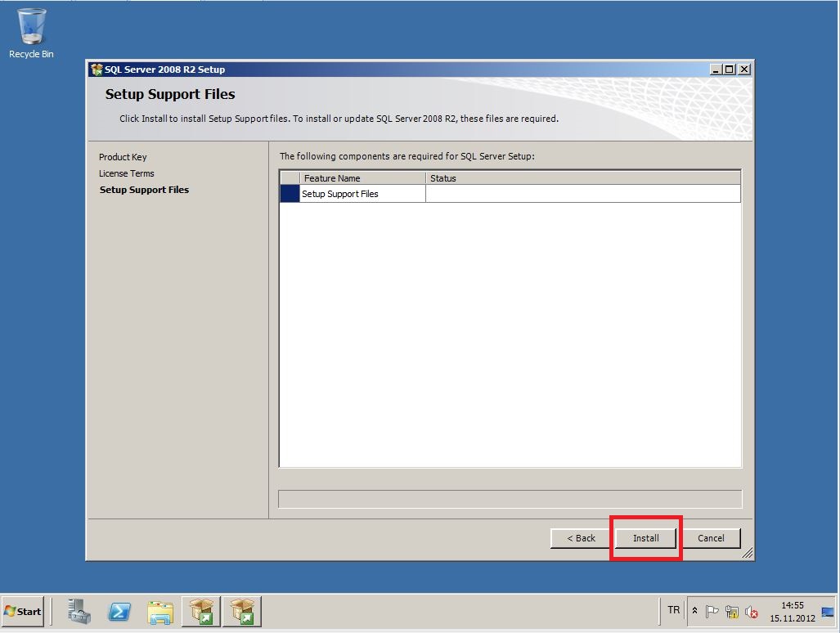
Task: Switch to first SQL Server setup taskbar item
Action: coord(201,612)
